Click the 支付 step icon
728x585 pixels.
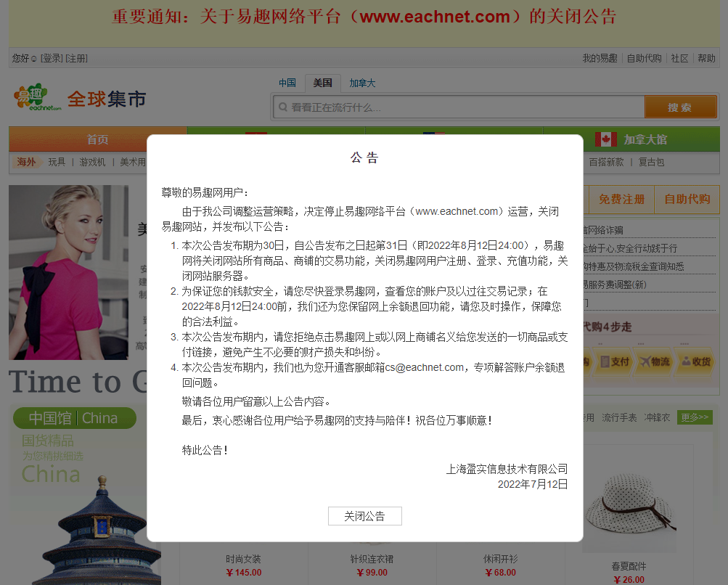pos(615,361)
